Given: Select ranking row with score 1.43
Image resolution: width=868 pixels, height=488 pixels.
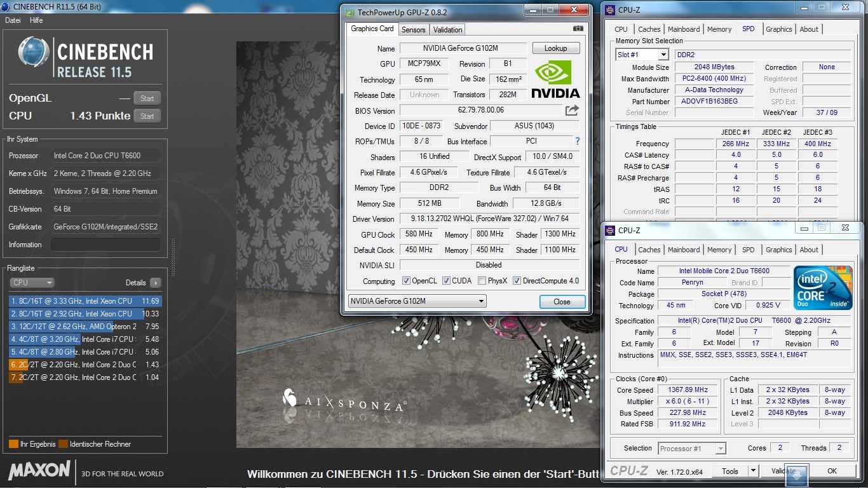Looking at the screenshot, I should 85,365.
